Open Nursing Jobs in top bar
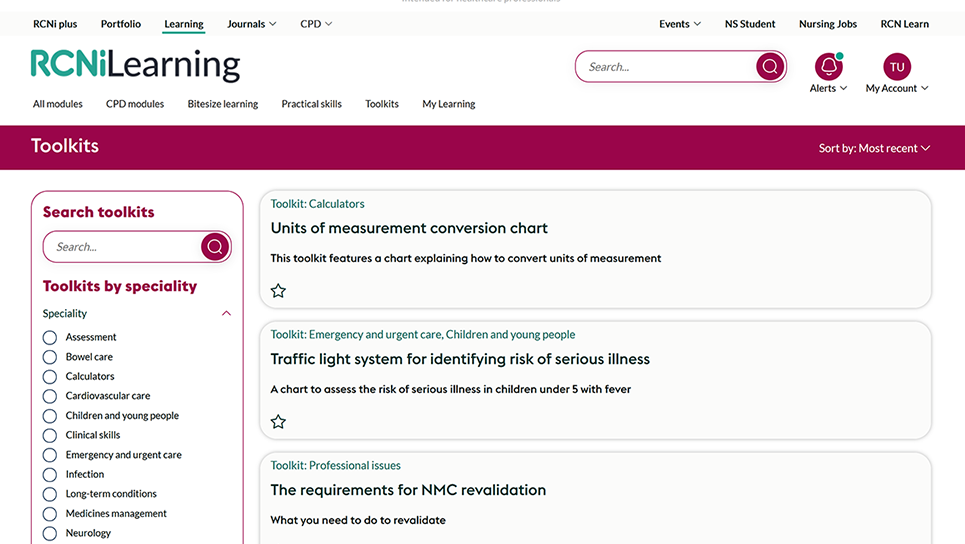The width and height of the screenshot is (965, 544). coord(828,24)
